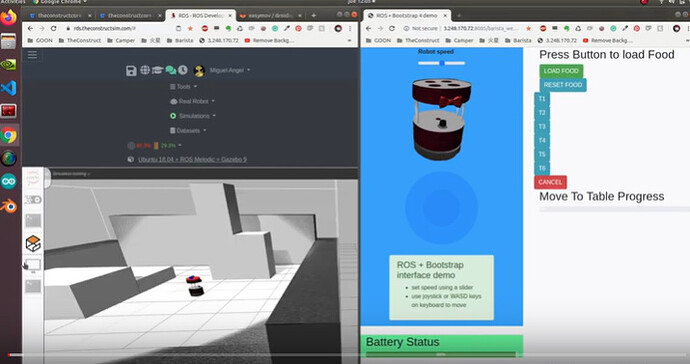Click the red CANCEL button
Viewport: 690px width, 364px height.
(x=550, y=182)
